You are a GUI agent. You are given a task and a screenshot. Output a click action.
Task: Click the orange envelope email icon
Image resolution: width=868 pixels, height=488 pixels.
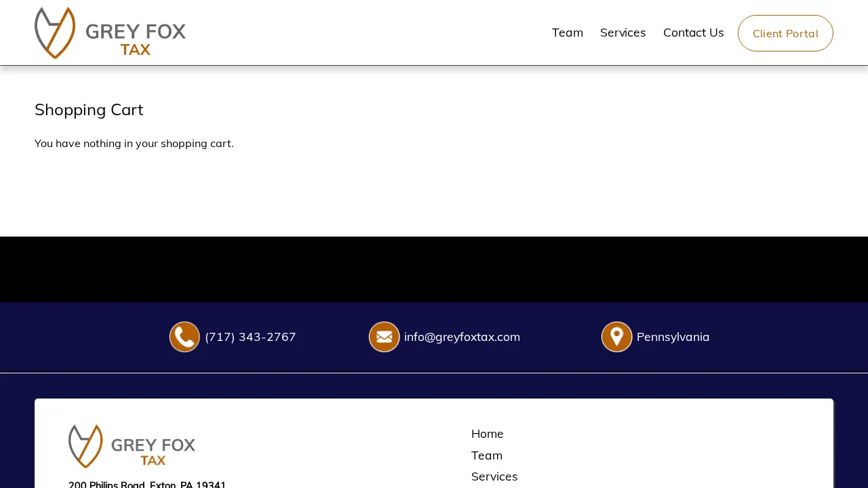(x=384, y=337)
